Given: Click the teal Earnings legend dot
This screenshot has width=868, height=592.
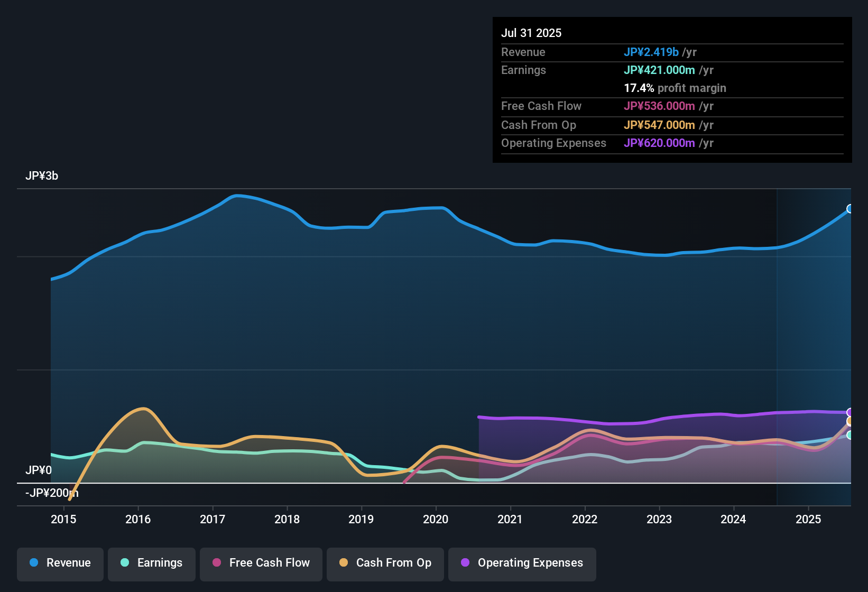Looking at the screenshot, I should tap(125, 562).
